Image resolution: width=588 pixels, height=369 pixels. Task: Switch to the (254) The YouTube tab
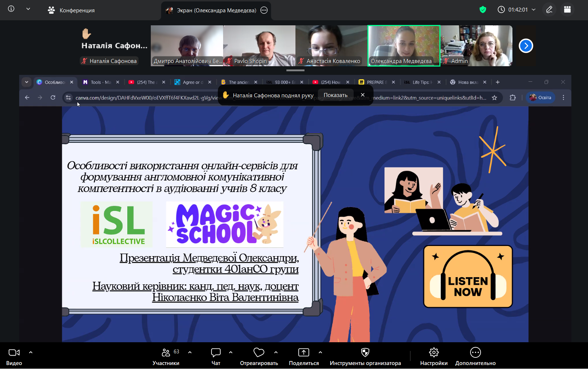coord(147,82)
